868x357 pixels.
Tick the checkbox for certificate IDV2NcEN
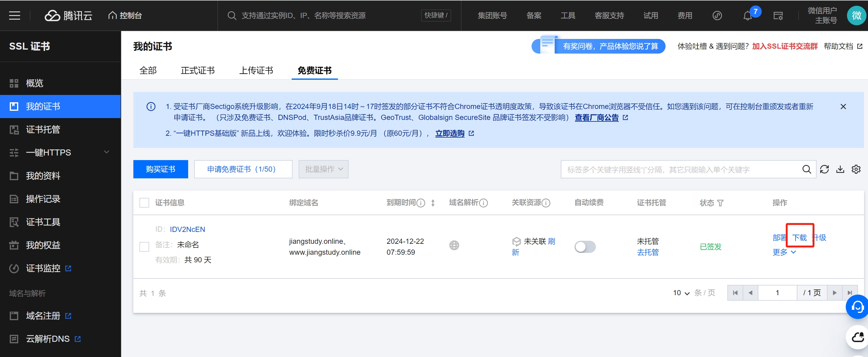pyautogui.click(x=144, y=247)
